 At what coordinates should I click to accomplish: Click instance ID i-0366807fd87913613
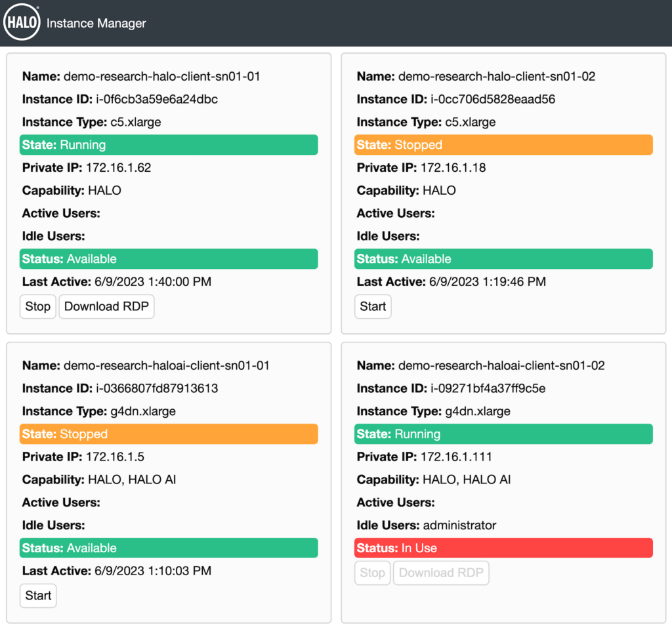coord(157,388)
